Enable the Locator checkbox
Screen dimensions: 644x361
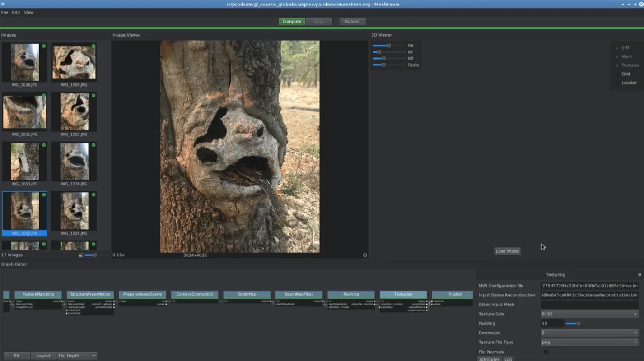point(617,83)
